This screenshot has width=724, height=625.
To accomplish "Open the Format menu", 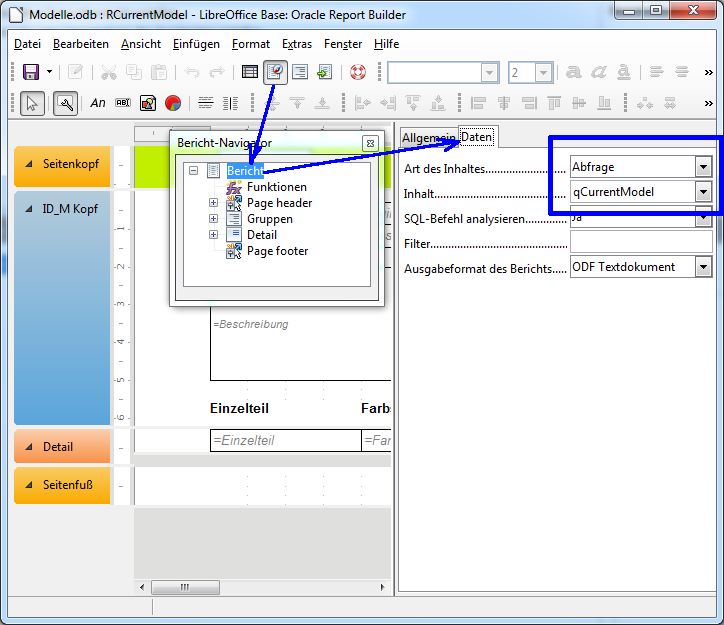I will (251, 44).
